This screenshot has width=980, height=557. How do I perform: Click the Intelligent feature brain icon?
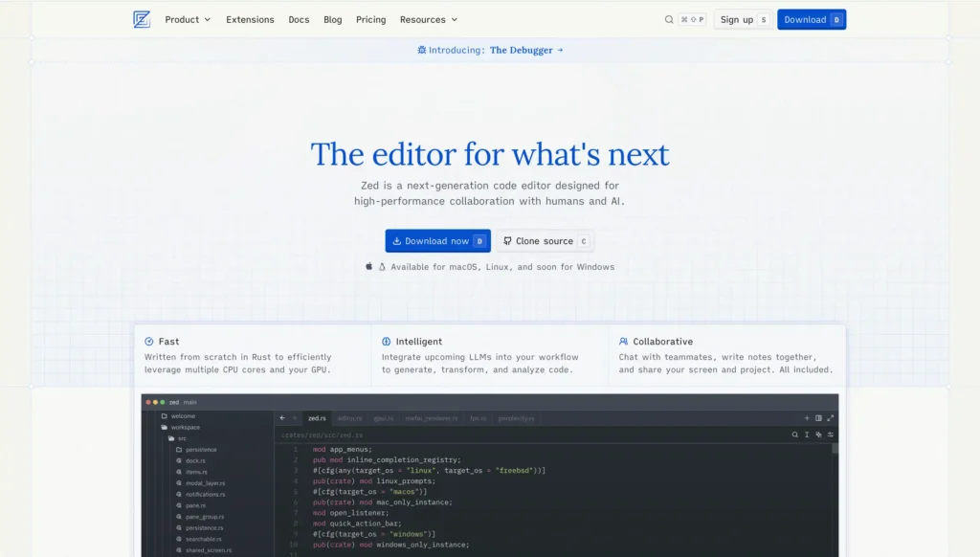[x=387, y=342]
